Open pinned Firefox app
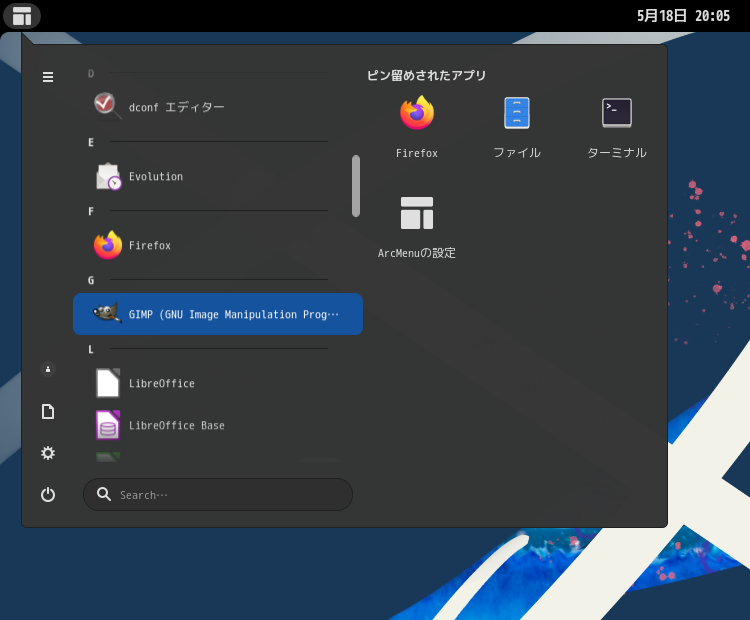 pos(417,126)
